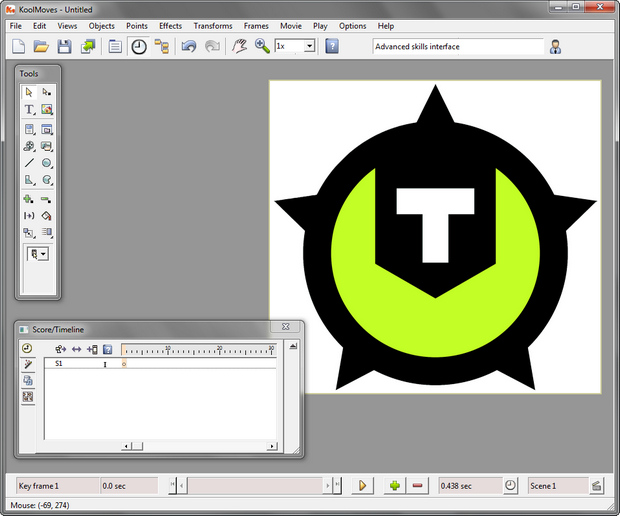
Task: Save the movie with the floppy disk icon
Action: (x=64, y=46)
